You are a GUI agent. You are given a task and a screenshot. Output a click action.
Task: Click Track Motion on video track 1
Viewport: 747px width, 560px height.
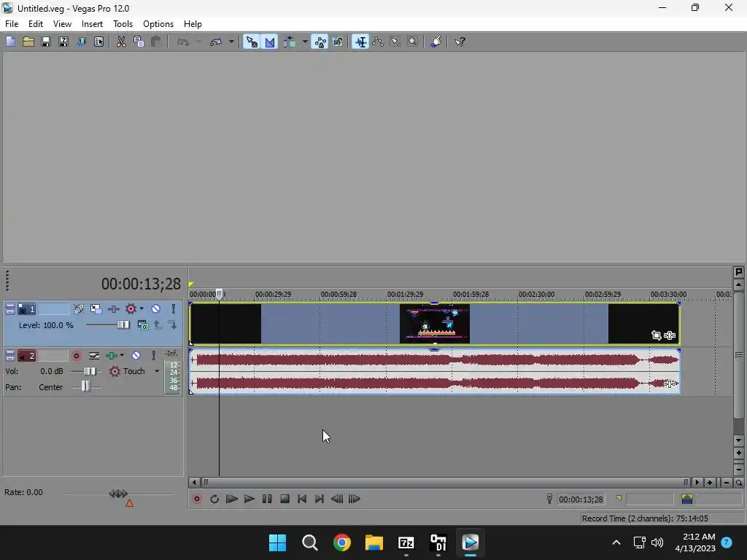(x=96, y=309)
